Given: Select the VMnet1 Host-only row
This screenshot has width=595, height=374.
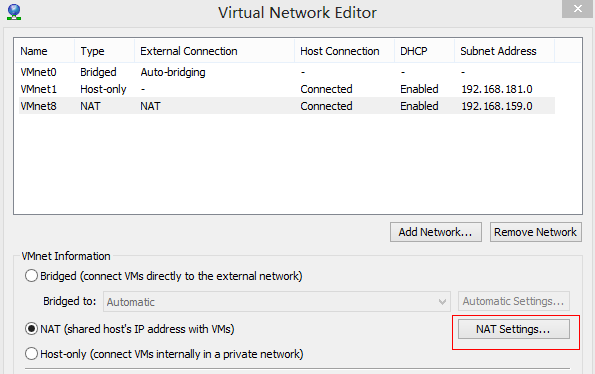Looking at the screenshot, I should 287,89.
